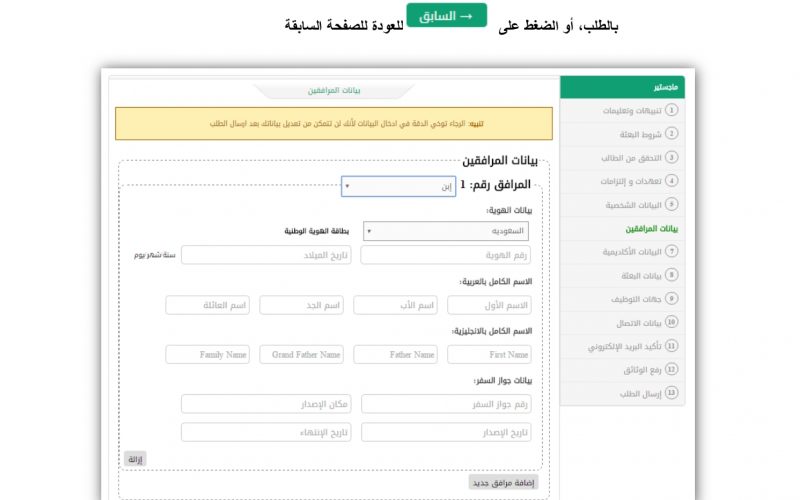Click the اسم العائلة input field
Screen dimensions: 800x500
point(208,305)
